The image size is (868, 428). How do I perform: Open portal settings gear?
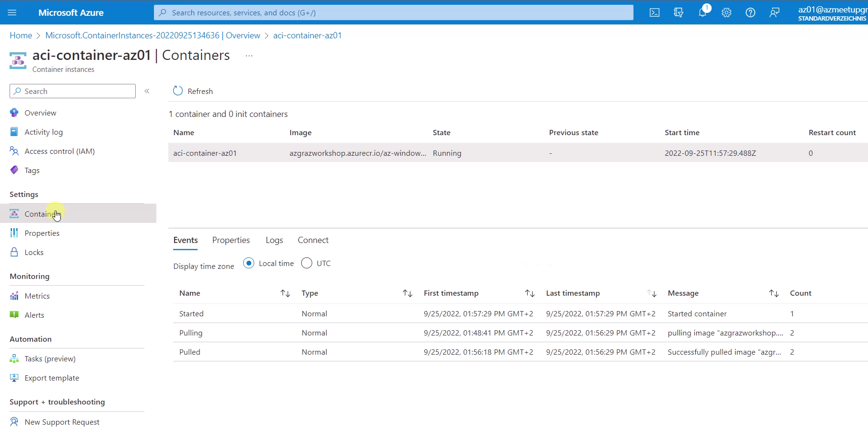pos(727,12)
